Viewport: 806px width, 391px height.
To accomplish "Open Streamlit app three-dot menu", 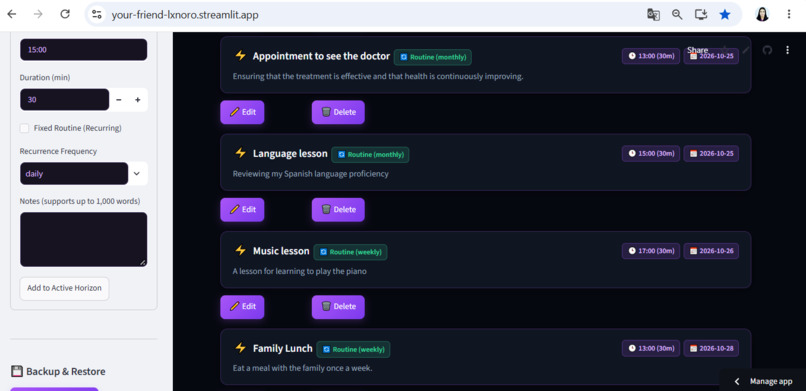I will 787,50.
